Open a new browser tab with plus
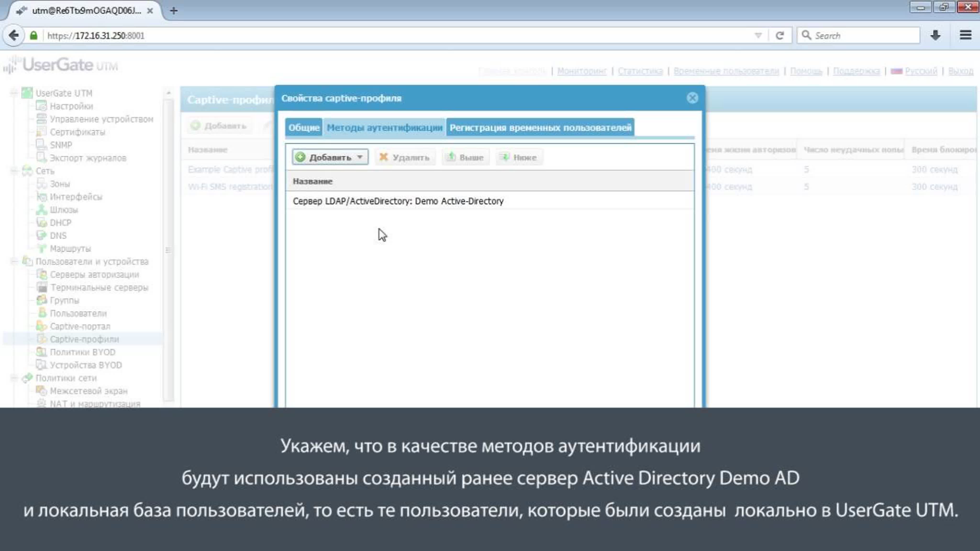Image resolution: width=980 pixels, height=551 pixels. tap(173, 11)
